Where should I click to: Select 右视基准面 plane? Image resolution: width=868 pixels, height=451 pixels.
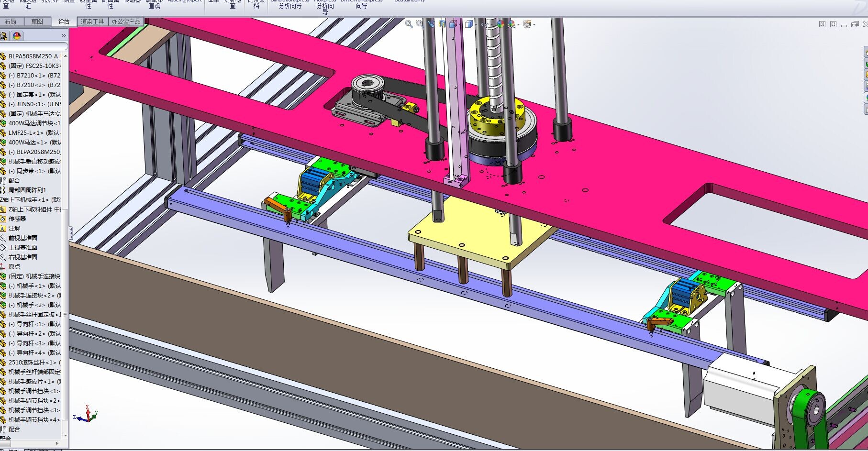click(x=23, y=257)
